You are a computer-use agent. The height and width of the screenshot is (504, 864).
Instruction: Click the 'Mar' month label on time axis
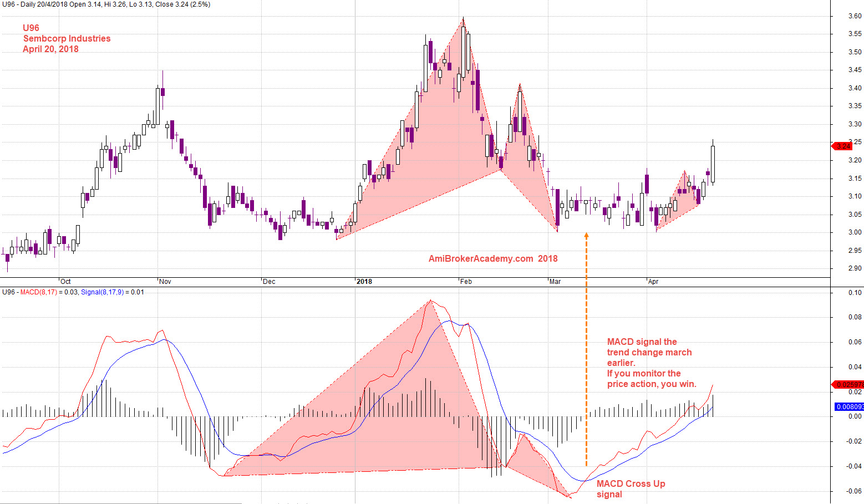pyautogui.click(x=555, y=282)
